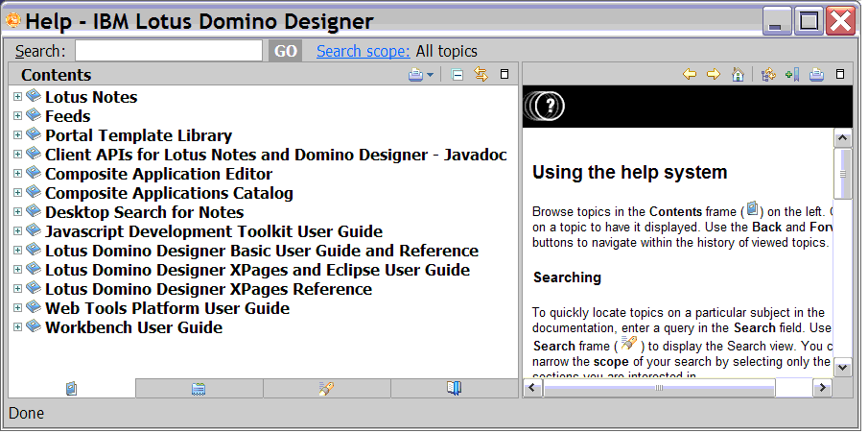
Task: Expand the Workbench User Guide
Action: point(17,327)
